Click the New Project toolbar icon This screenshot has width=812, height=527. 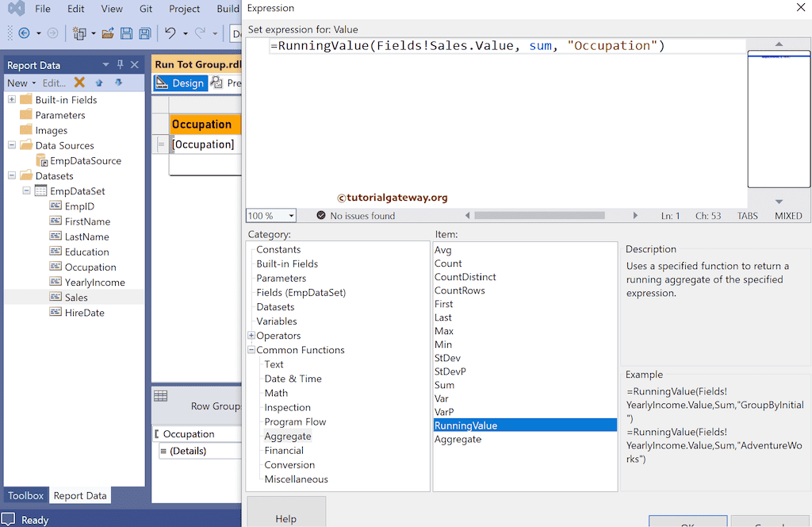(x=81, y=33)
